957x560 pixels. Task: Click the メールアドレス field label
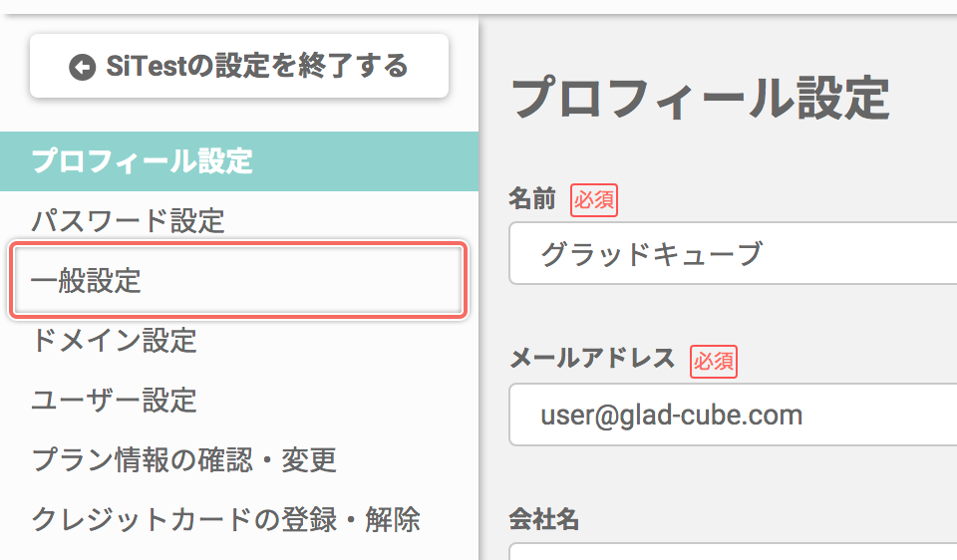pos(592,358)
